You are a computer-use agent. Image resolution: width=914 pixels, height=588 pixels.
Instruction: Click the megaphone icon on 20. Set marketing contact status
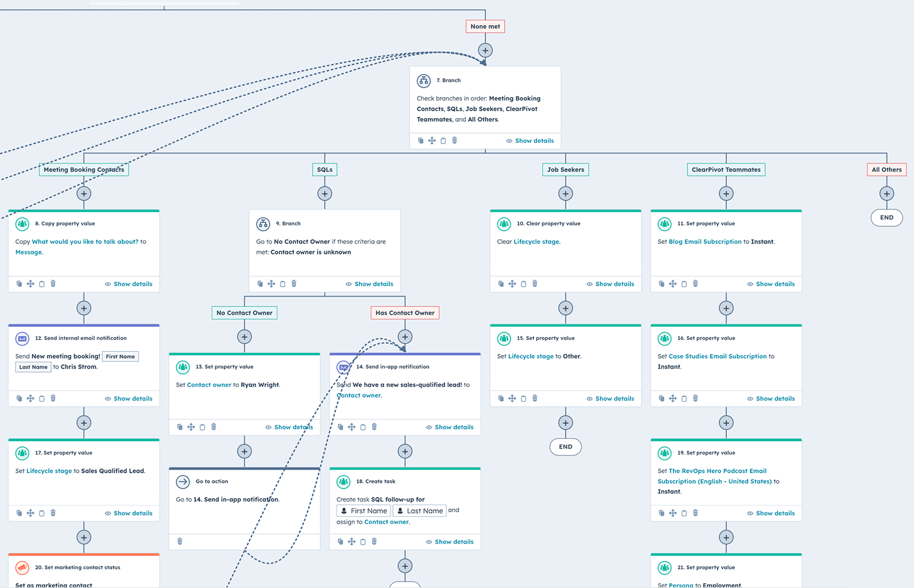(22, 568)
